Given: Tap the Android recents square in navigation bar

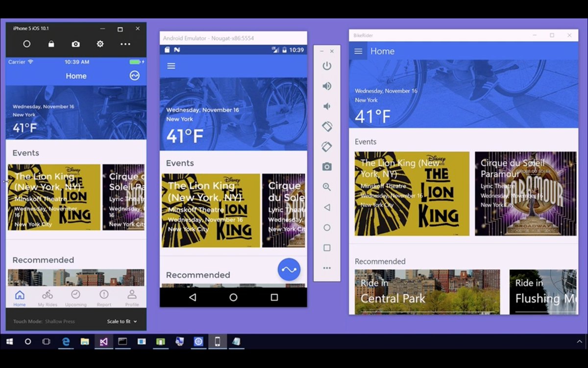Looking at the screenshot, I should [x=274, y=297].
